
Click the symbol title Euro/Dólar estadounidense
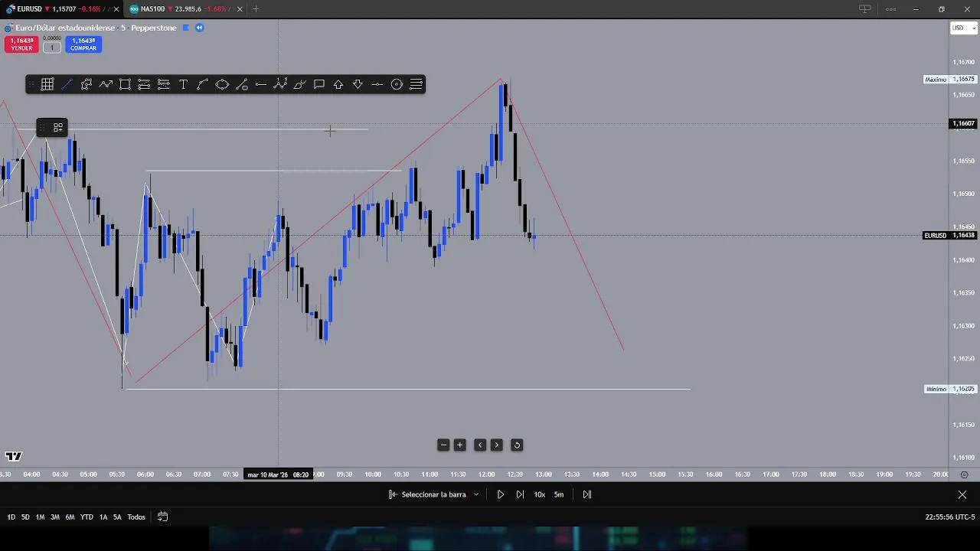pos(65,28)
